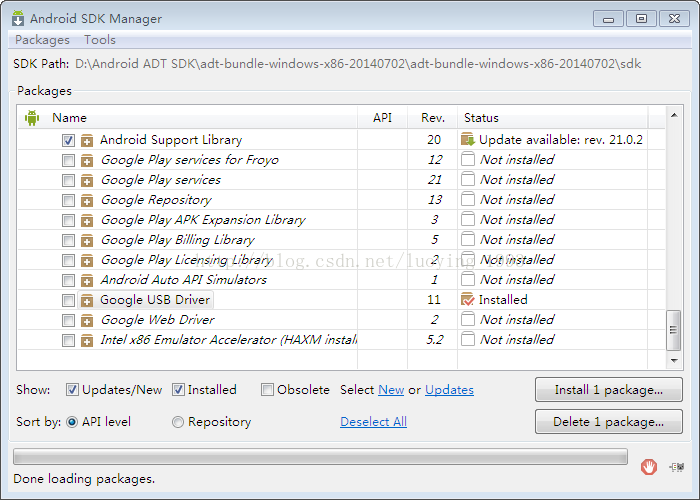Click the API column header
Viewport: 700px width, 500px height.
pyautogui.click(x=383, y=118)
